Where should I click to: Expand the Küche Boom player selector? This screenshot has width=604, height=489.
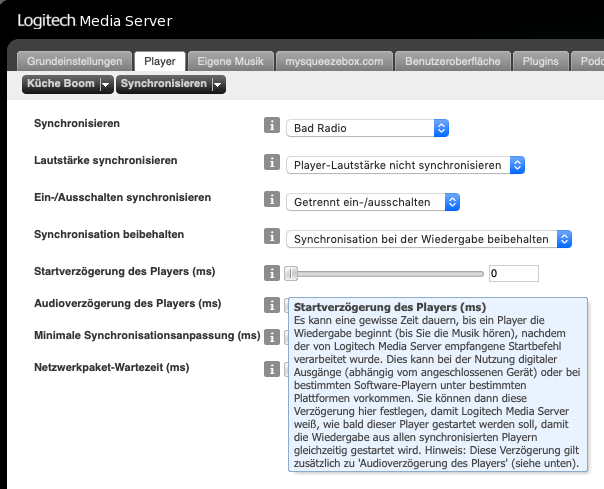coord(69,85)
